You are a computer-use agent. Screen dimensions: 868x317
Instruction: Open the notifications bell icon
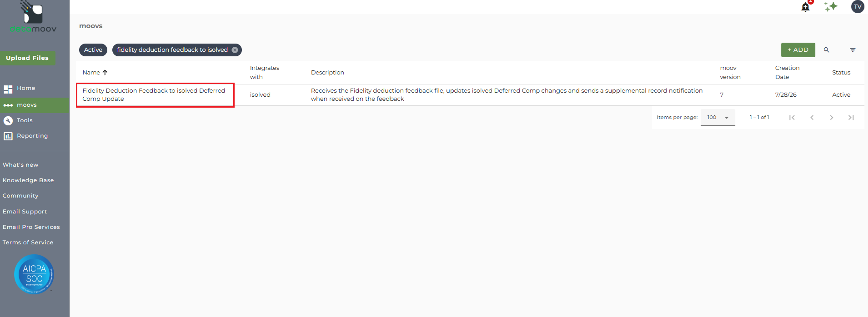point(805,7)
